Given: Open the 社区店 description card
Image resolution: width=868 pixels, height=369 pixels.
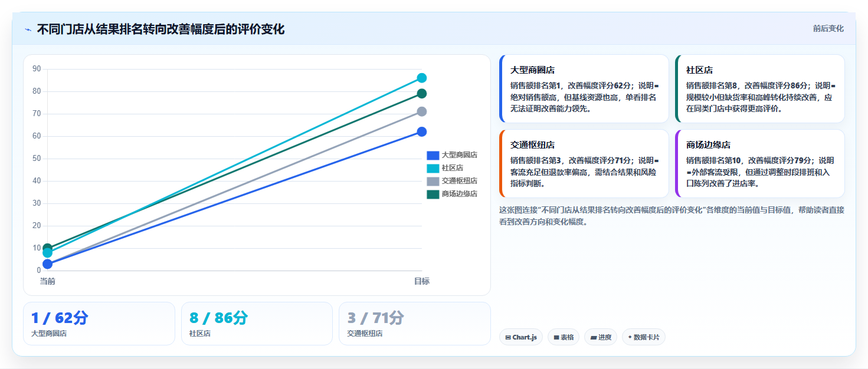Looking at the screenshot, I should (x=760, y=89).
